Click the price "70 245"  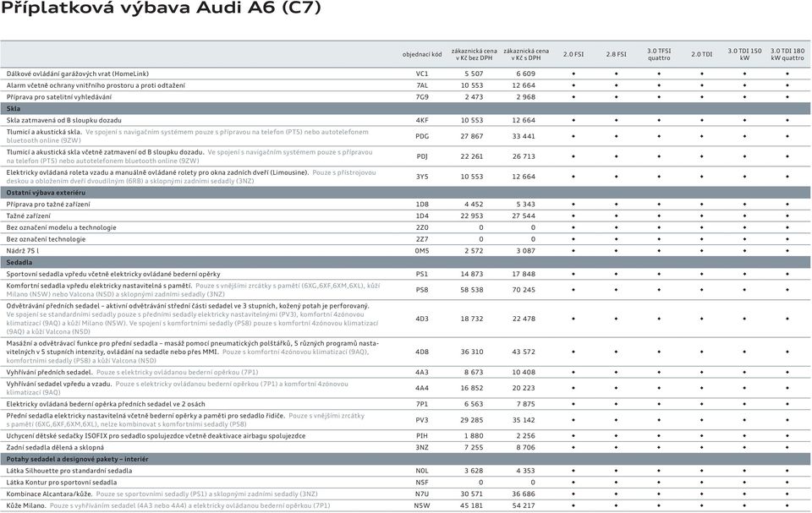[x=524, y=290]
